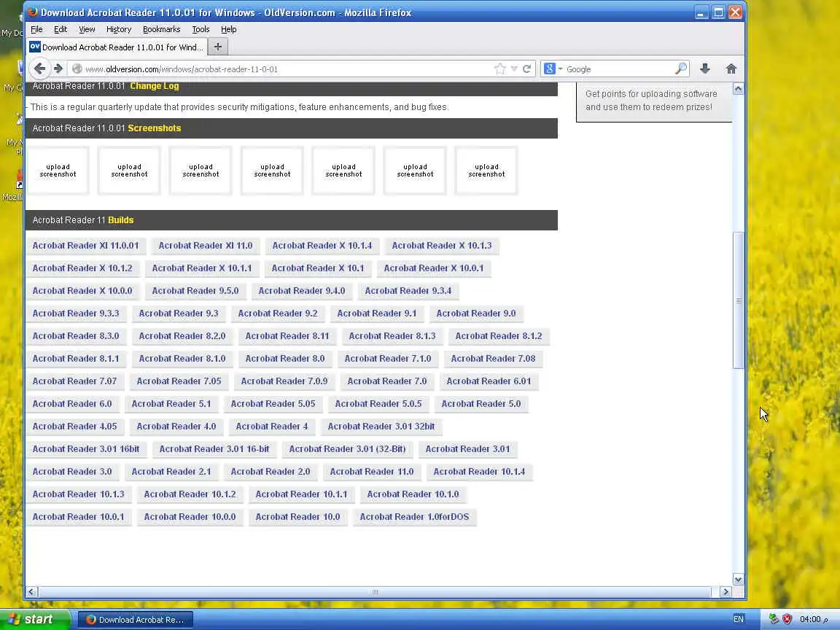Open the Help menu

(229, 29)
